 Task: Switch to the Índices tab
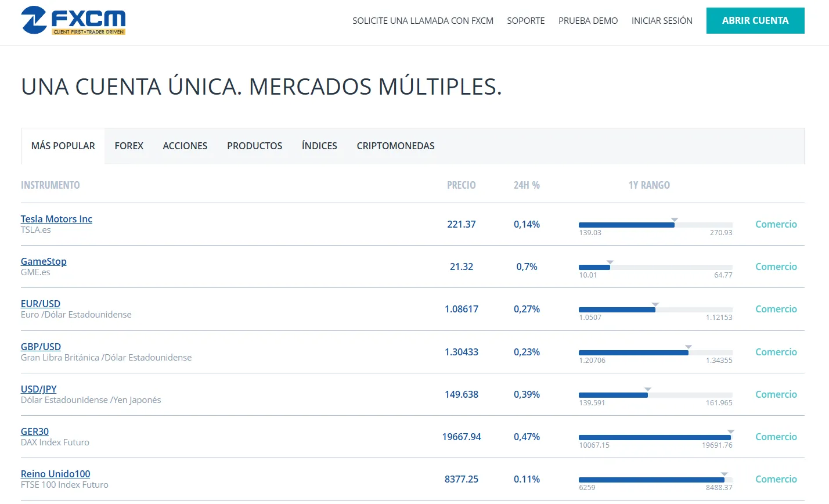tap(319, 146)
